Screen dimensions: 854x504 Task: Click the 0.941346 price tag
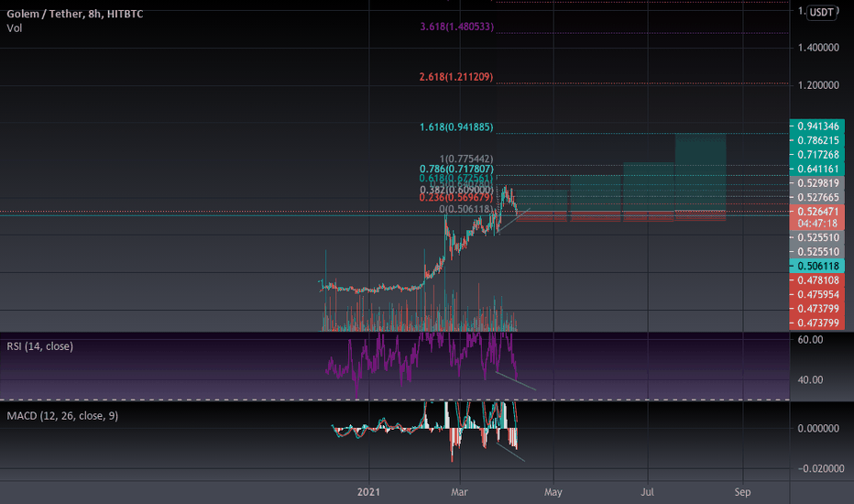[x=817, y=126]
